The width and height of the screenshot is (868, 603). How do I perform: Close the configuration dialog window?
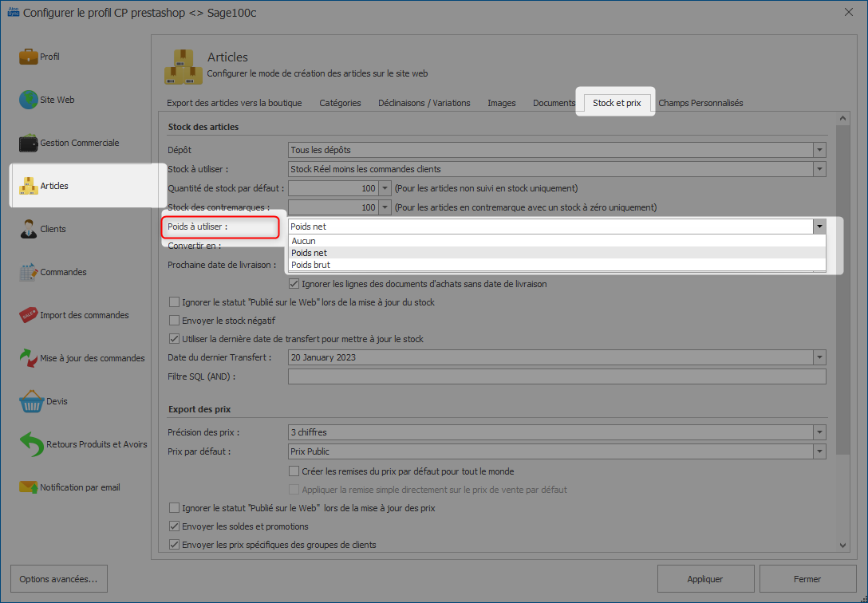(x=848, y=12)
